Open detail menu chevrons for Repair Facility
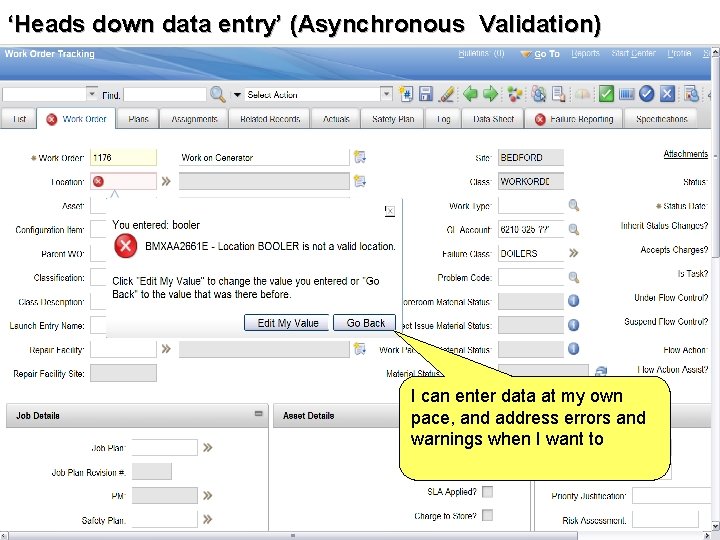This screenshot has height=540, width=720. pyautogui.click(x=166, y=349)
